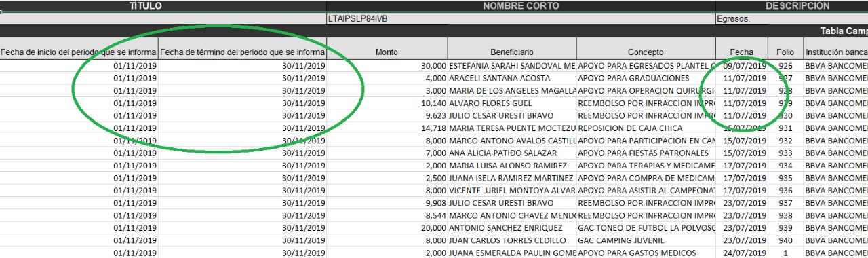Select the Egresos. description cell

point(791,19)
